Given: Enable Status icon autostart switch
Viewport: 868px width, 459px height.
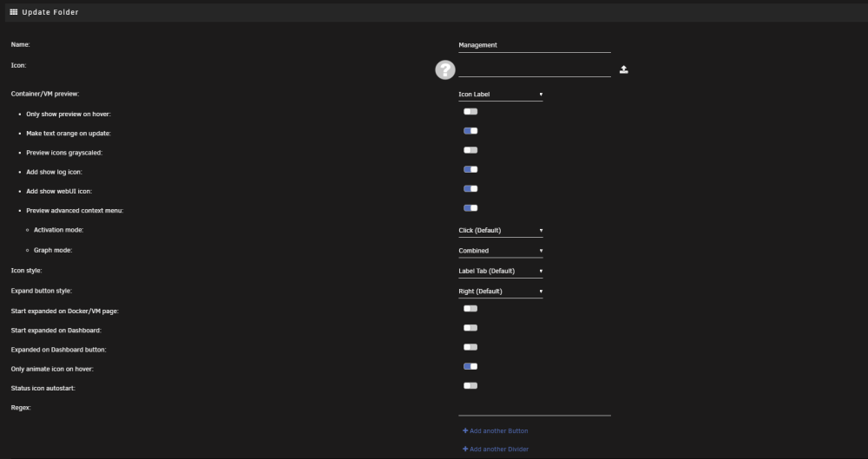Looking at the screenshot, I should coord(470,386).
